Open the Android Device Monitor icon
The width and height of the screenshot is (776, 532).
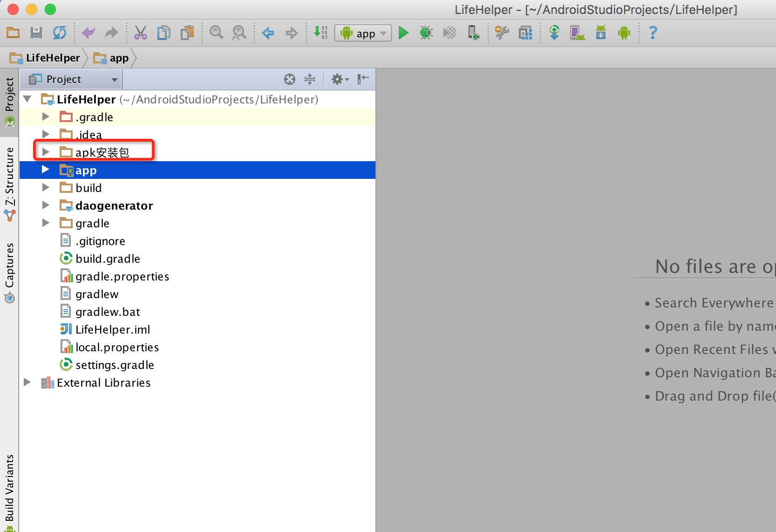click(624, 33)
